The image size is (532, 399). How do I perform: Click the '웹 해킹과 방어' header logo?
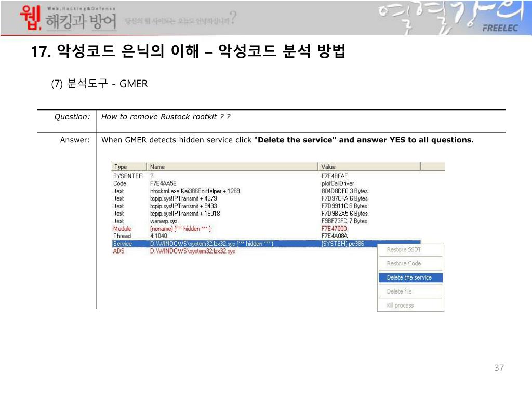tap(68, 18)
